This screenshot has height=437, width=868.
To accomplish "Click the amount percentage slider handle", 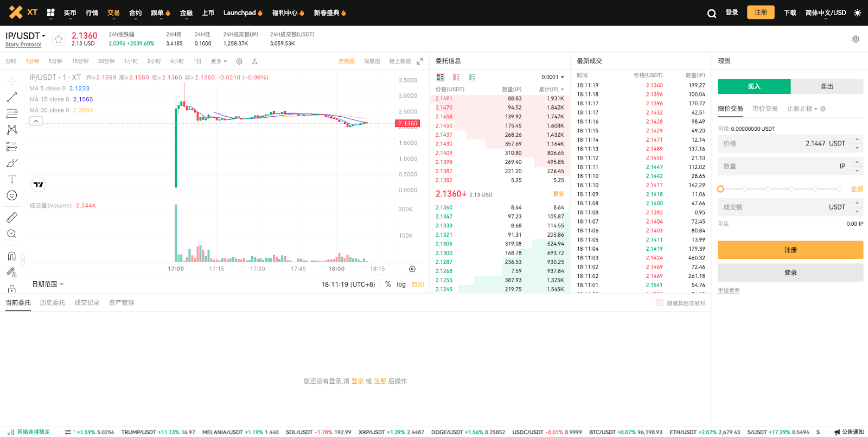I will click(720, 189).
